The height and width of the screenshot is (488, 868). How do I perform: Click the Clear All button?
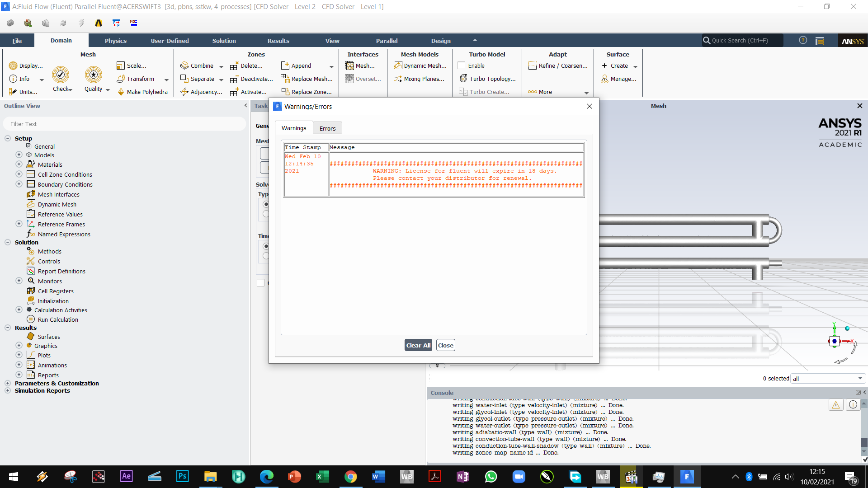(418, 345)
